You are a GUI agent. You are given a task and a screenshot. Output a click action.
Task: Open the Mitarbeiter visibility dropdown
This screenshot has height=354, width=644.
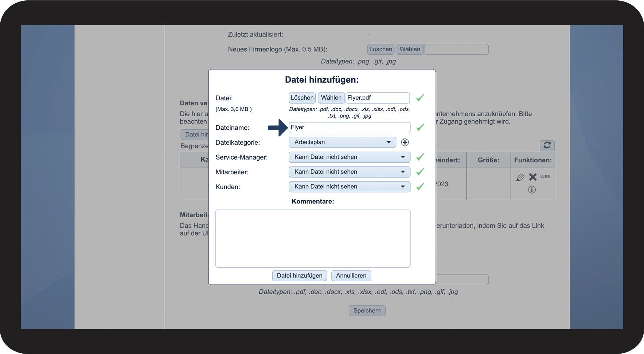[349, 172]
